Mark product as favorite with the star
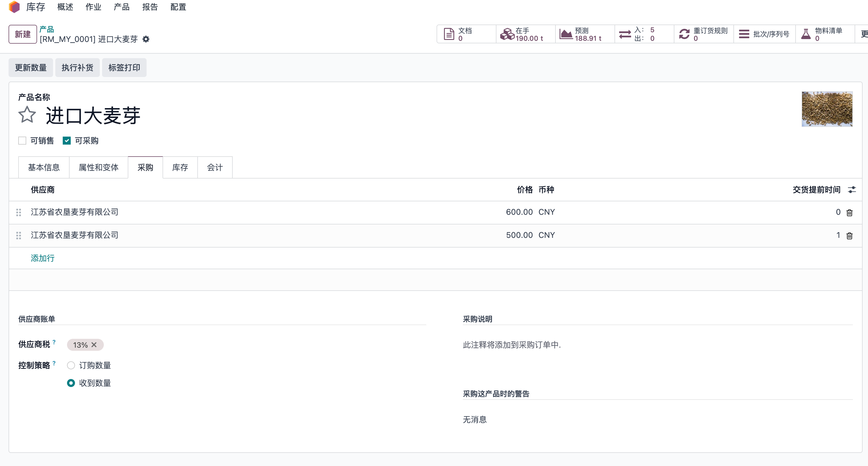The image size is (868, 466). [27, 115]
